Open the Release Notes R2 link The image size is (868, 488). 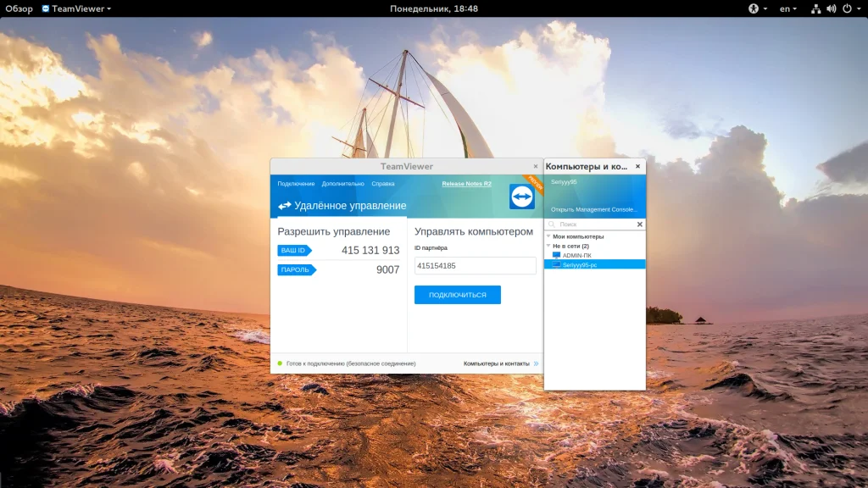(x=466, y=184)
